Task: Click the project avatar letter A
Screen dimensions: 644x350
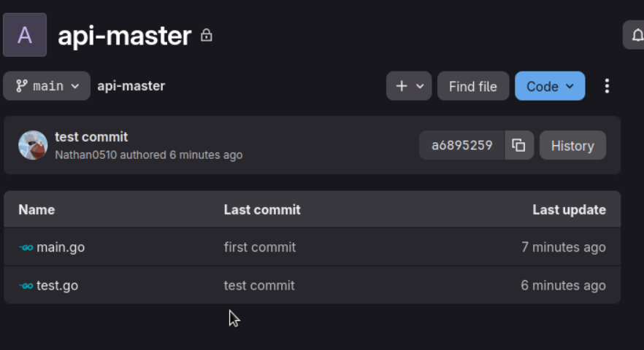Action: (x=25, y=35)
